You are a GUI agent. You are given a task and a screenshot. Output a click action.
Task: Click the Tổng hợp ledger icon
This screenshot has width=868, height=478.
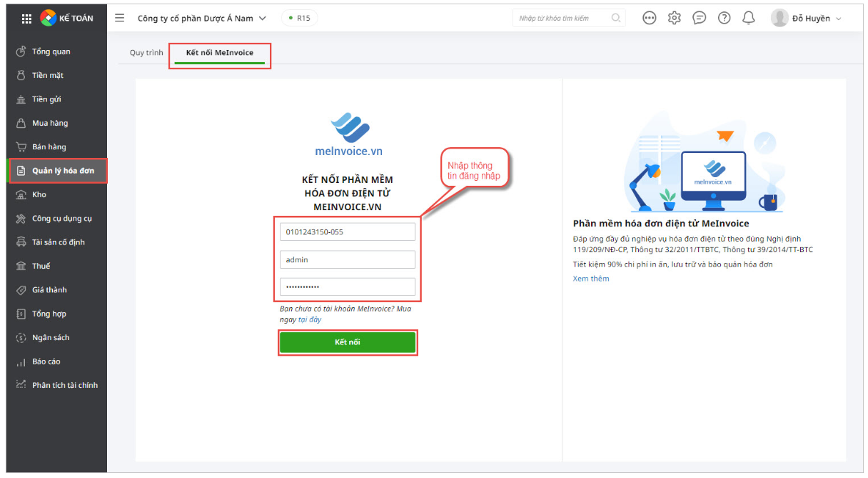coord(21,314)
